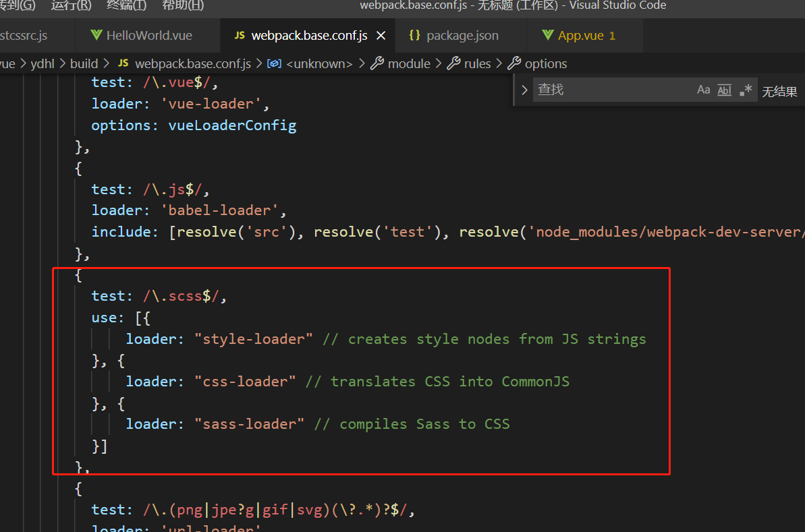Click the stcssrc.js tab

24,35
